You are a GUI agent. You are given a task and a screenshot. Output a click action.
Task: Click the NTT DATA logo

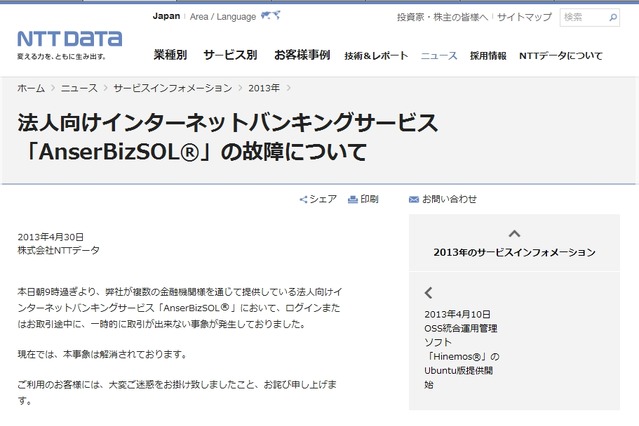pyautogui.click(x=70, y=39)
